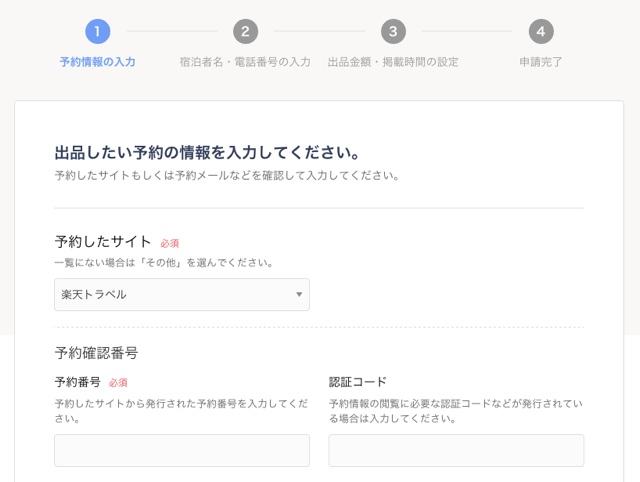Viewport: 640px width, 482px height.
Task: Click the 予約確認番号 section heading
Action: pos(96,353)
